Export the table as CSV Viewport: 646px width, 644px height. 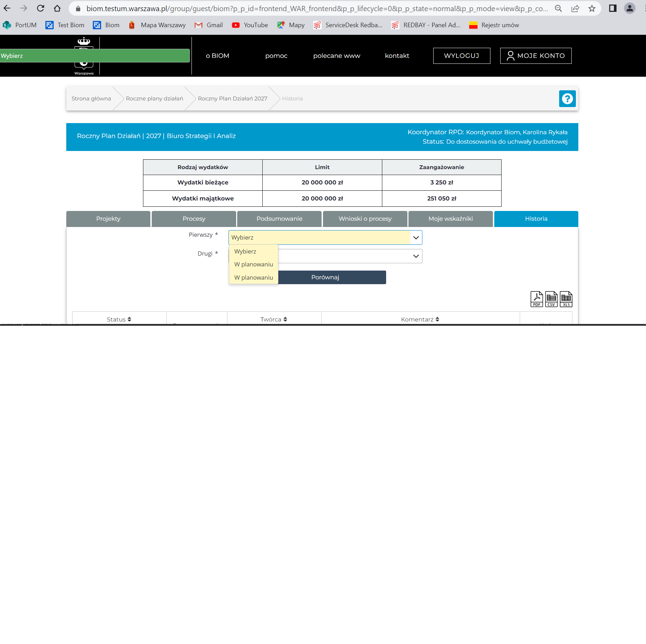tap(551, 299)
